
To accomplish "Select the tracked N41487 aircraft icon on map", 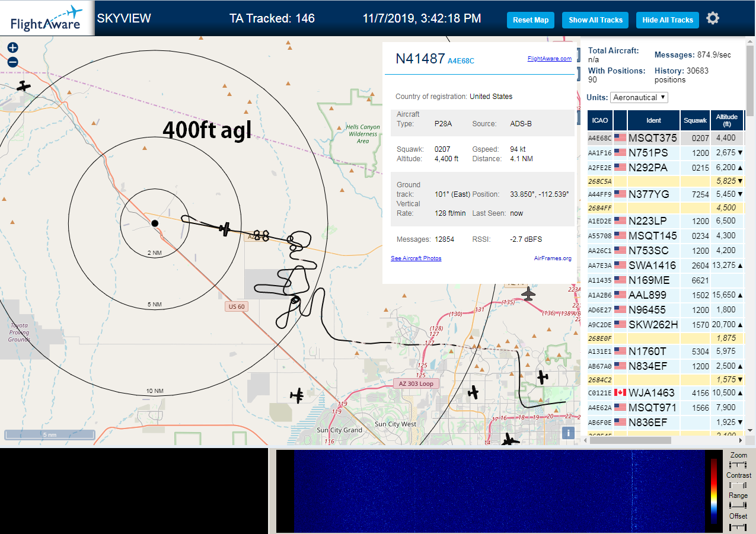I will click(225, 228).
